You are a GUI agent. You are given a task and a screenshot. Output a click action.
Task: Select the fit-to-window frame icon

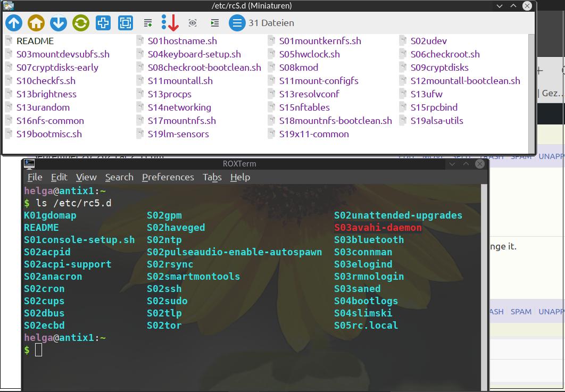(x=126, y=23)
